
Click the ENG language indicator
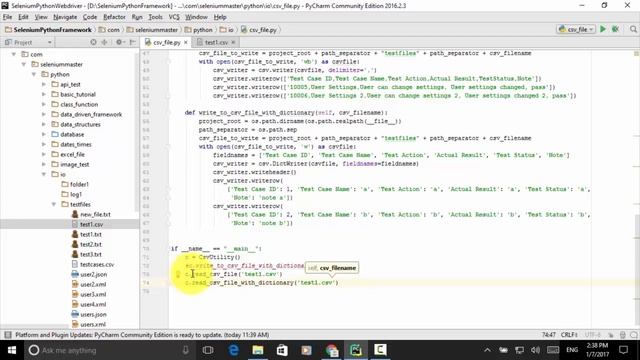click(572, 350)
